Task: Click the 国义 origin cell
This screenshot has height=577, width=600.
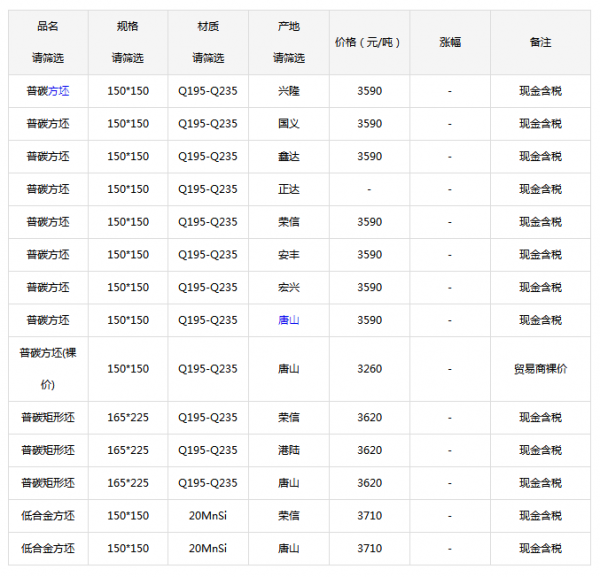Action: 289,124
